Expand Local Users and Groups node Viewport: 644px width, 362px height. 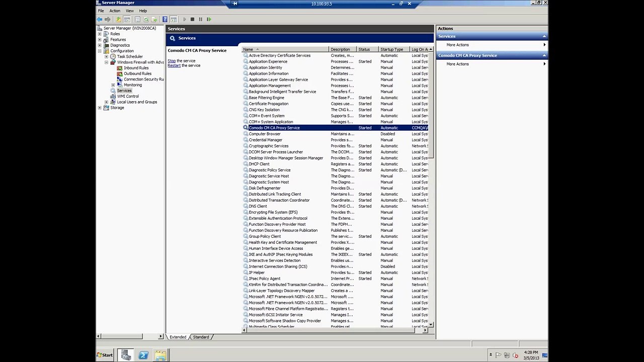[x=106, y=102]
